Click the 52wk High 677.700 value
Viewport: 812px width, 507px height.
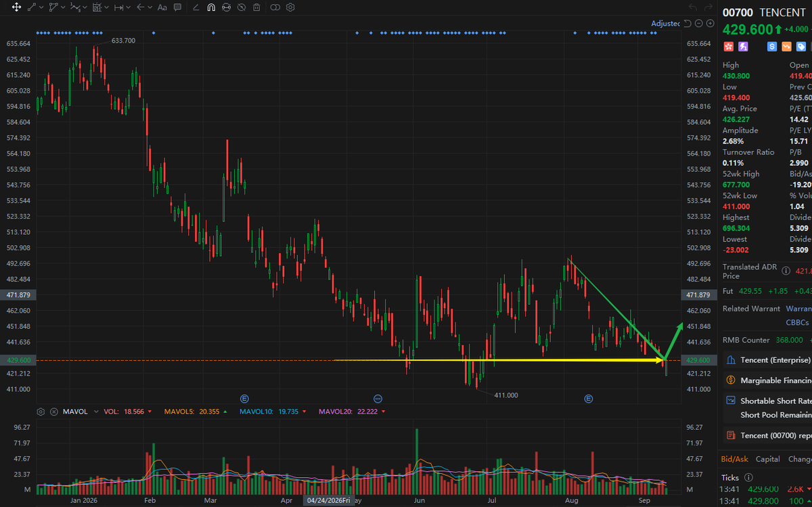[736, 185]
